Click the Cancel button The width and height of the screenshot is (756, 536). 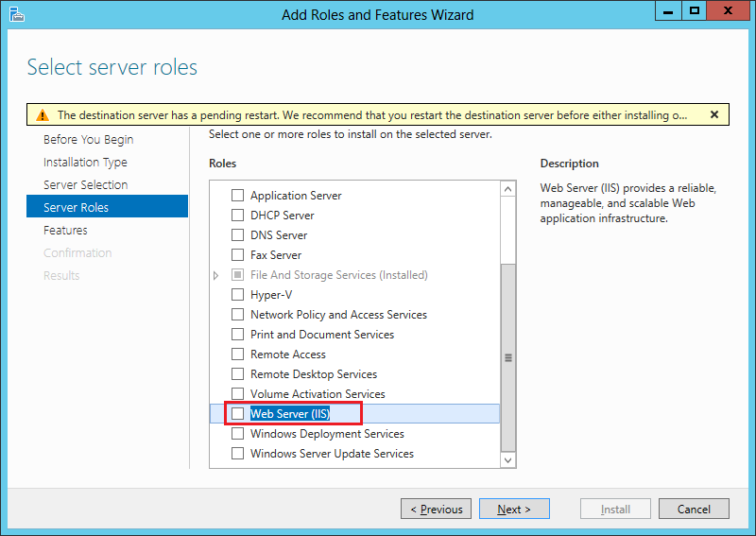click(x=694, y=509)
